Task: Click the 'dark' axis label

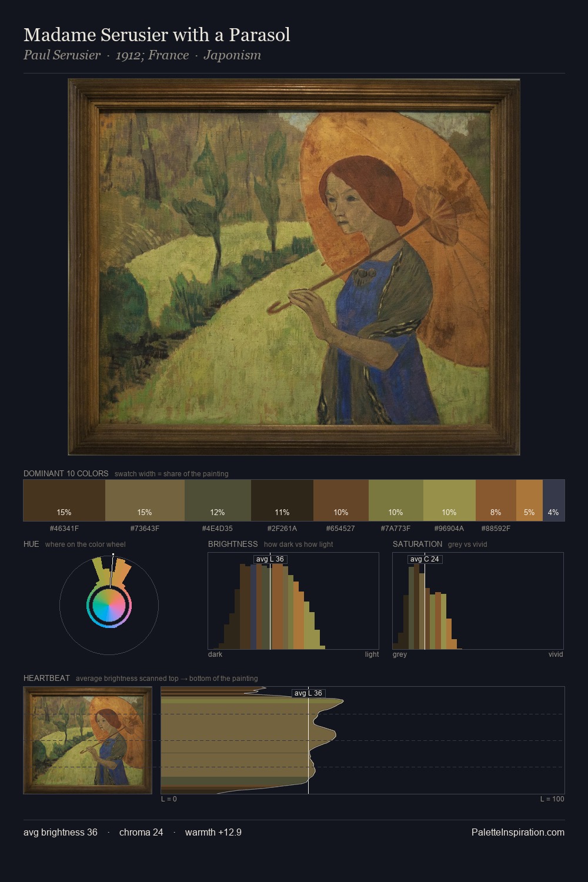Action: pyautogui.click(x=215, y=654)
